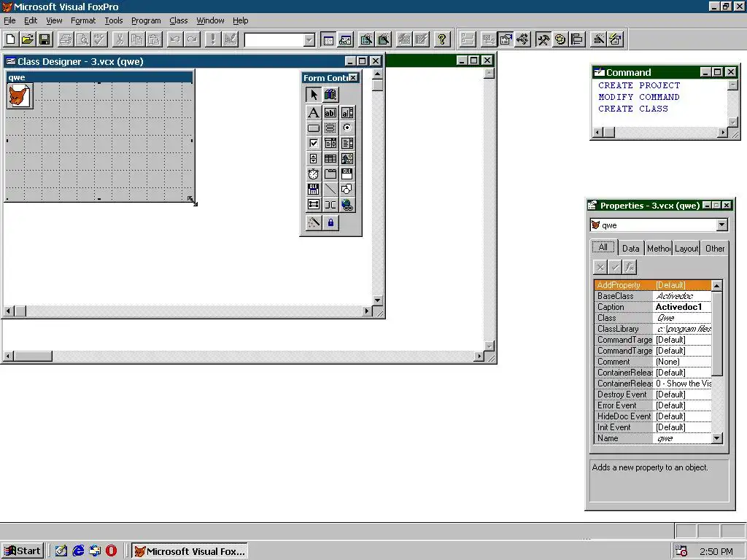
Task: Click the Activedoc fox icon in qwe form
Action: click(20, 96)
